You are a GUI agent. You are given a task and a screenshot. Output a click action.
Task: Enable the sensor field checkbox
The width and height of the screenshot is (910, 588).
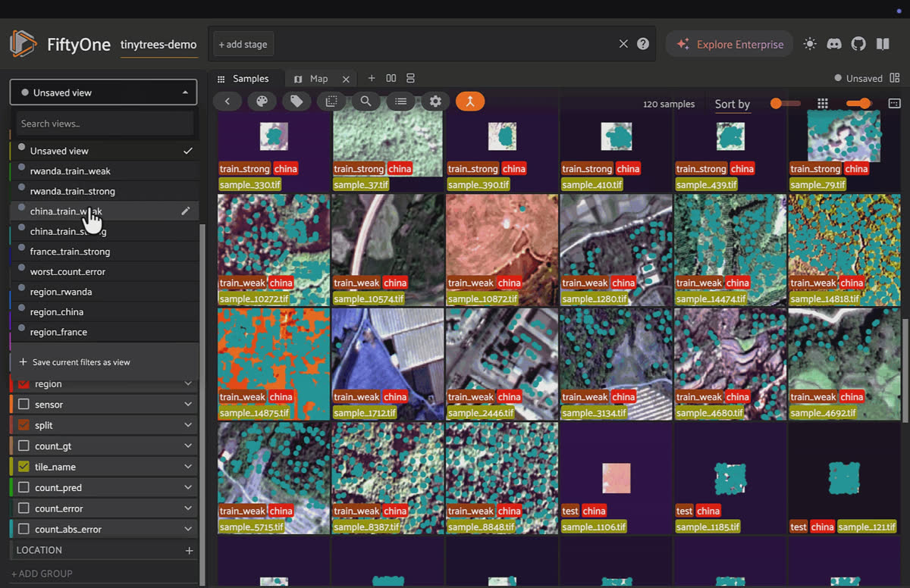pos(24,405)
